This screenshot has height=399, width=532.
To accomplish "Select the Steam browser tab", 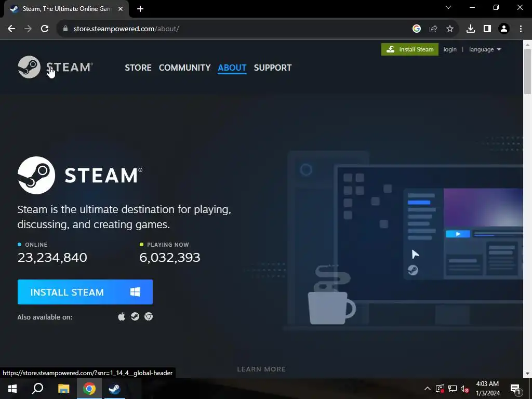I will 66,9.
